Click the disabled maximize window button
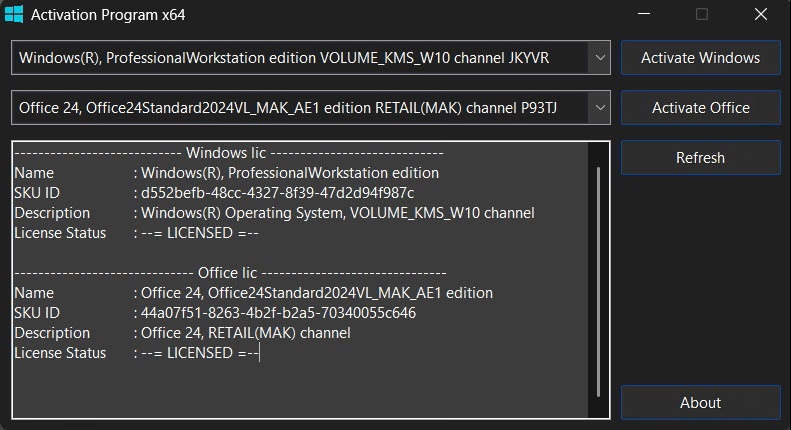The width and height of the screenshot is (791, 430). pos(702,14)
